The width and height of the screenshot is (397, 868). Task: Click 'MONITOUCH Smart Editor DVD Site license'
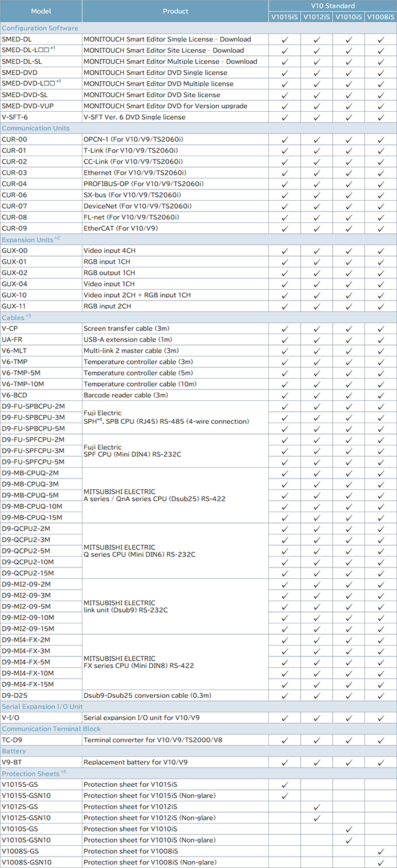[x=152, y=95]
